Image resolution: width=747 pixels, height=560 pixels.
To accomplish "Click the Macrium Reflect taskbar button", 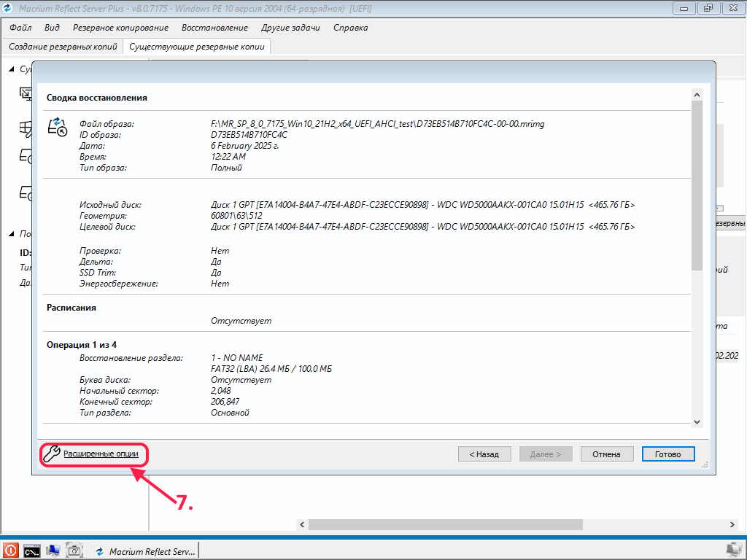I will (145, 551).
